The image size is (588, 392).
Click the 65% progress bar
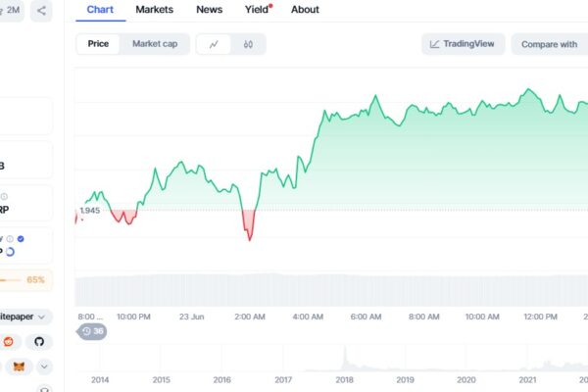tap(25, 280)
